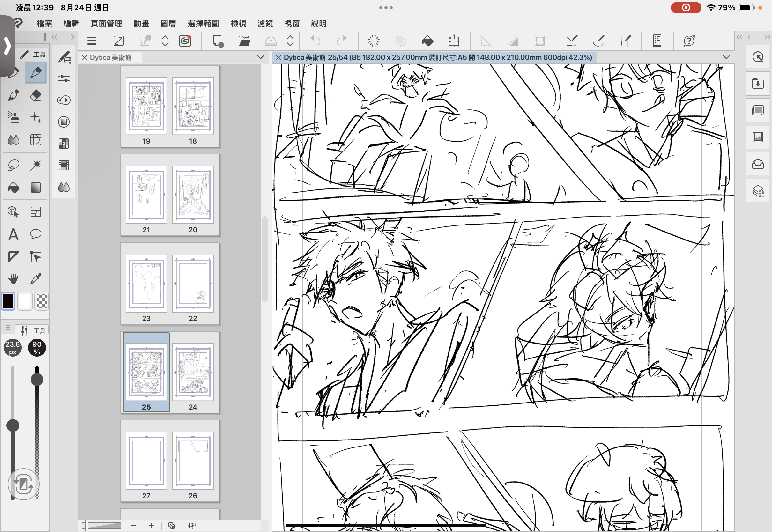
Task: Click the plus zoom button in page manager
Action: point(151,526)
